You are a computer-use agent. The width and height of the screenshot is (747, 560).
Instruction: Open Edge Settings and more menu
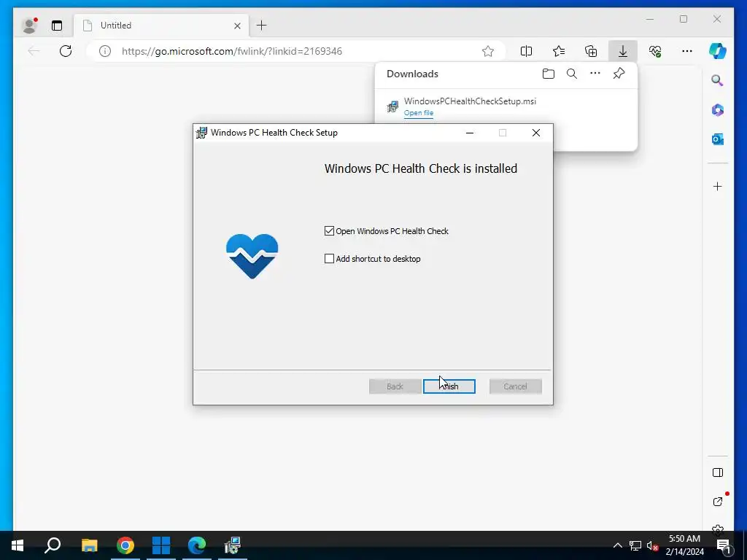click(x=686, y=51)
